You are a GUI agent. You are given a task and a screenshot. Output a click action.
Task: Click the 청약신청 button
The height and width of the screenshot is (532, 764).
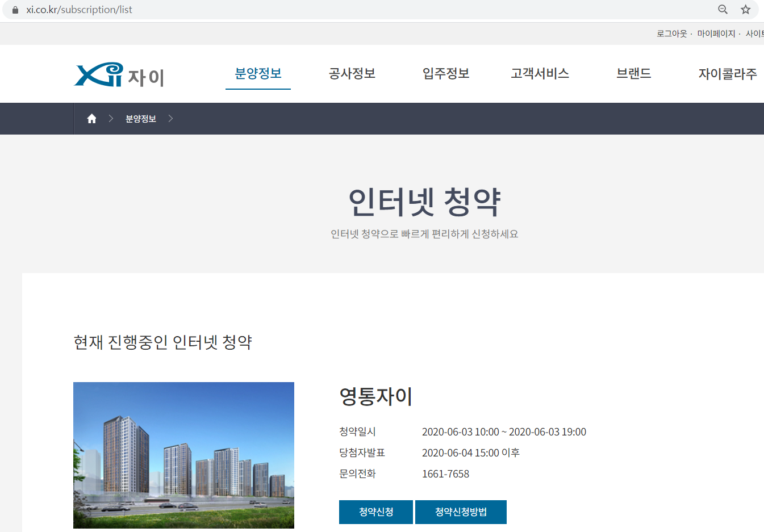click(x=376, y=512)
